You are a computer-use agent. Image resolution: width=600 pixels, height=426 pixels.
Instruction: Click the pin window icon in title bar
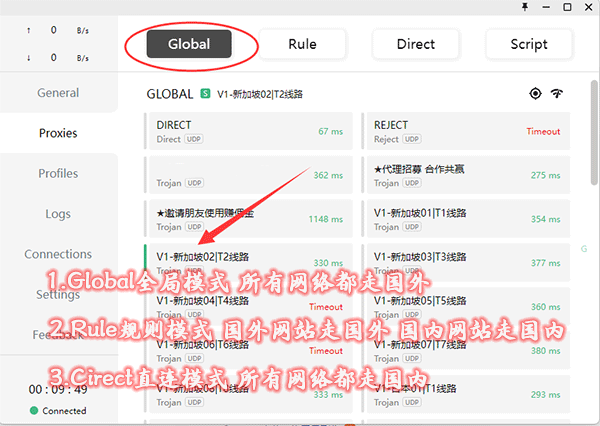click(523, 7)
